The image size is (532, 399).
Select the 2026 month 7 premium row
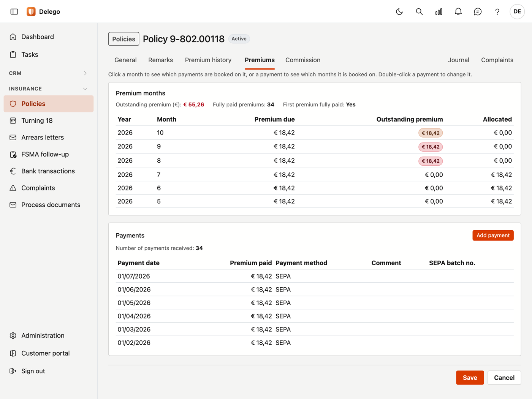click(x=315, y=175)
